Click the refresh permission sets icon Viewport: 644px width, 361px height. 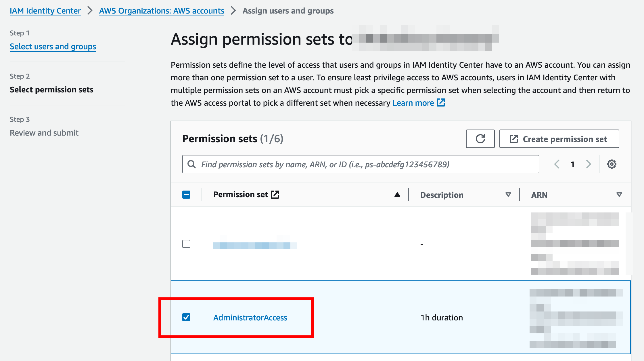click(480, 139)
